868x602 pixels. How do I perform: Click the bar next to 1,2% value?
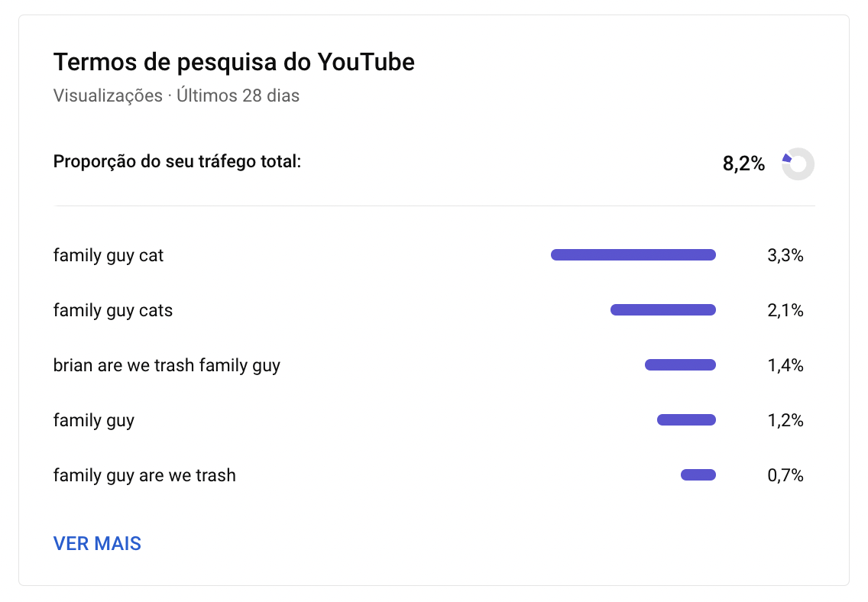686,420
